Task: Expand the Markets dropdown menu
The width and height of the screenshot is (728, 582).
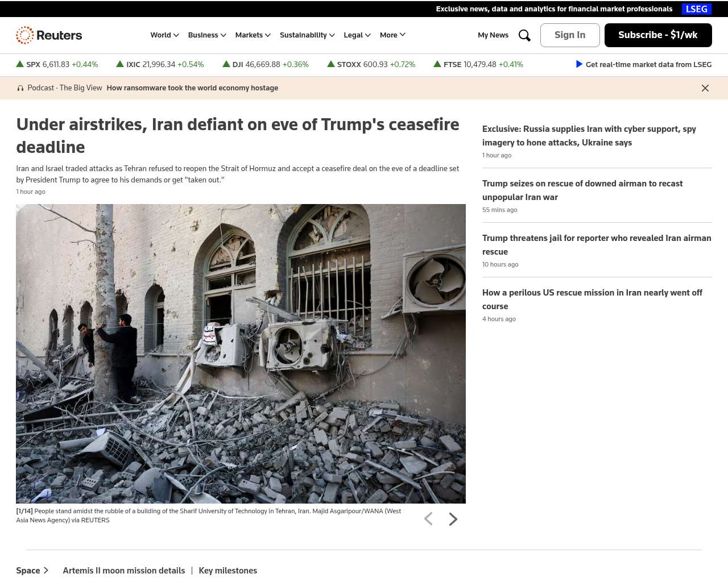Action: 253,35
